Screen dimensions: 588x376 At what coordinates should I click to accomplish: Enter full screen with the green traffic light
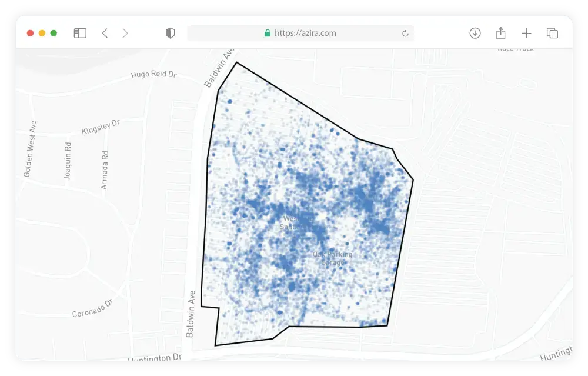point(53,34)
